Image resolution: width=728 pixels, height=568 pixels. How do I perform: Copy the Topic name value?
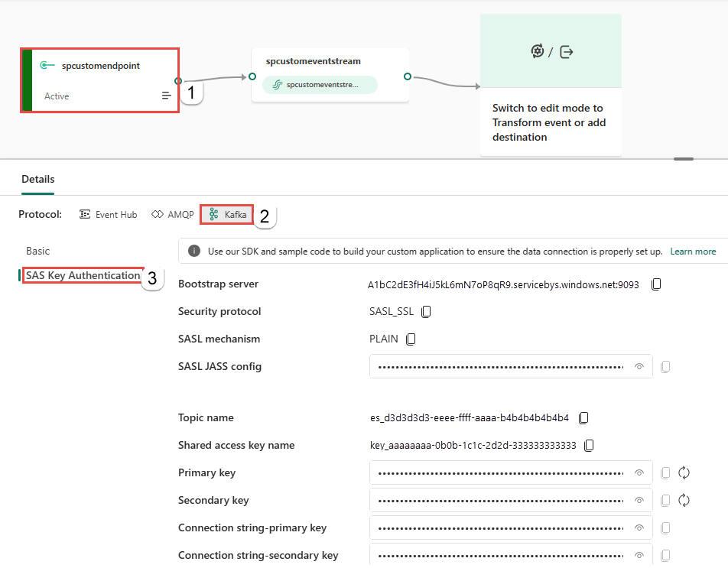coord(583,418)
